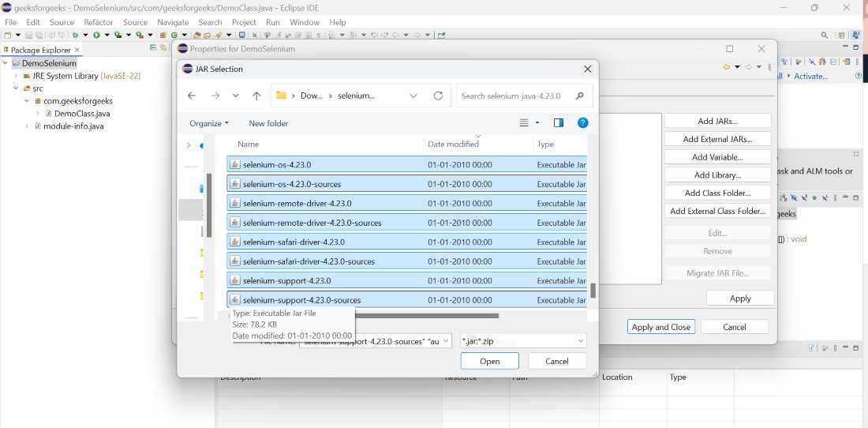
Task: Collapse the src folder node
Action: pyautogui.click(x=16, y=88)
